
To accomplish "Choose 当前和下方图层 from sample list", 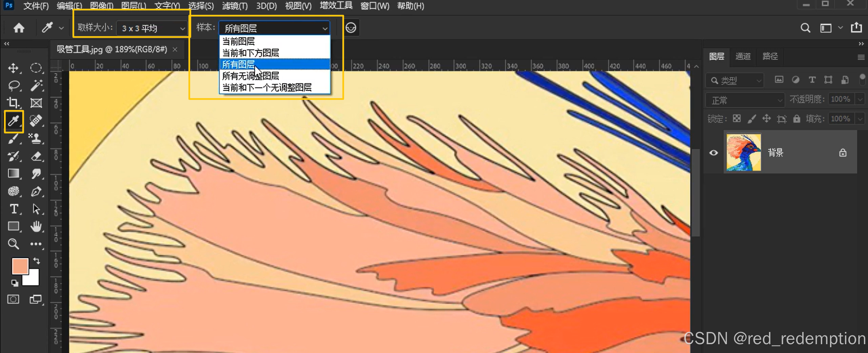I will pyautogui.click(x=275, y=53).
